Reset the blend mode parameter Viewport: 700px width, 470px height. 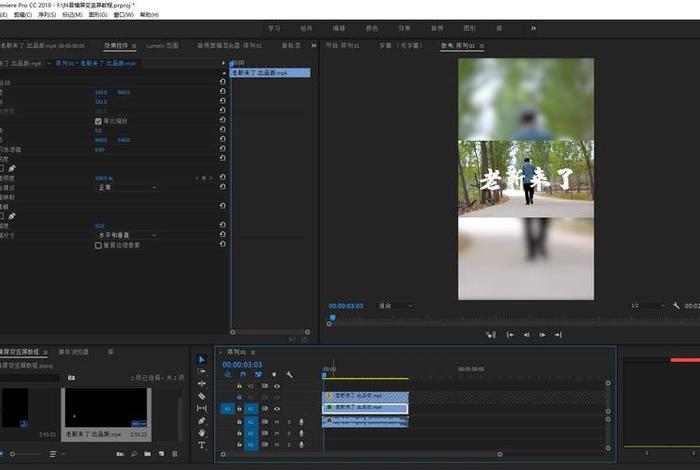click(222, 187)
